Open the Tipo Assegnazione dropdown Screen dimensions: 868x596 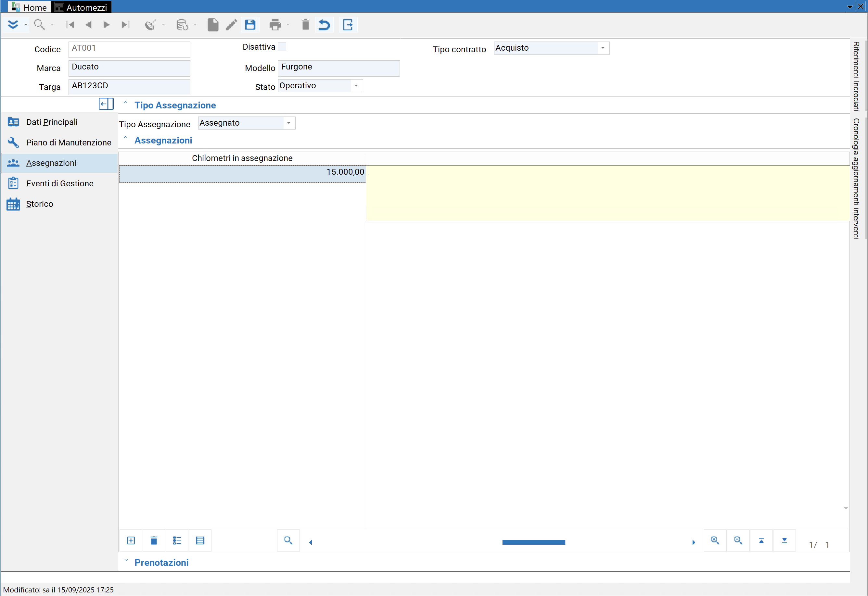click(288, 123)
